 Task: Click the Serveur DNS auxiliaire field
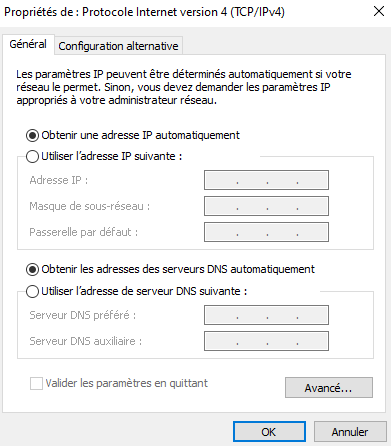click(x=266, y=341)
